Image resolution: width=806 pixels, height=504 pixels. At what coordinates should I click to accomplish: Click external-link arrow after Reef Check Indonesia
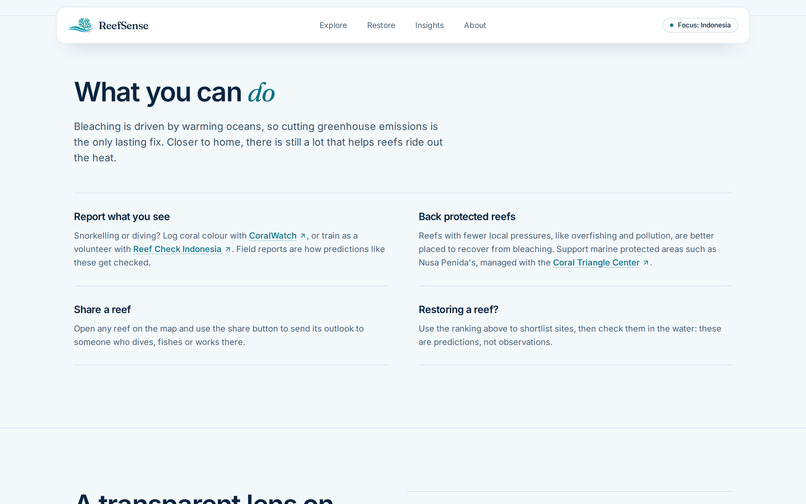click(x=228, y=249)
